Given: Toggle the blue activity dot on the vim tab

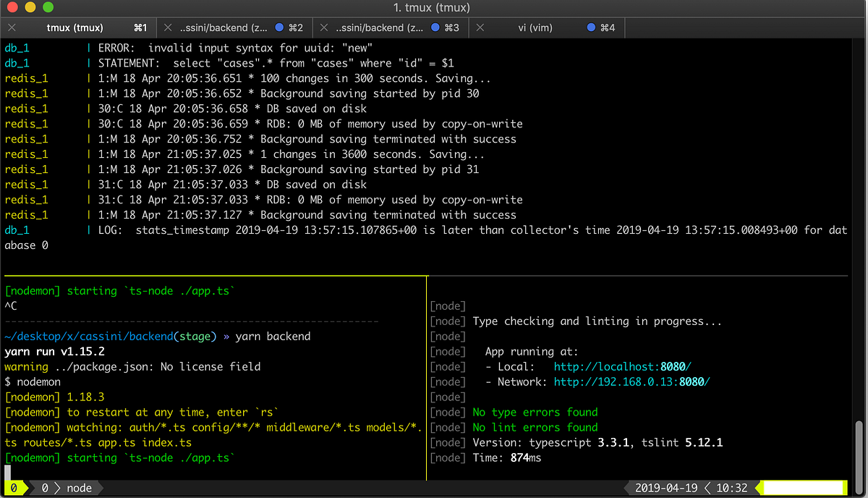Looking at the screenshot, I should [591, 28].
